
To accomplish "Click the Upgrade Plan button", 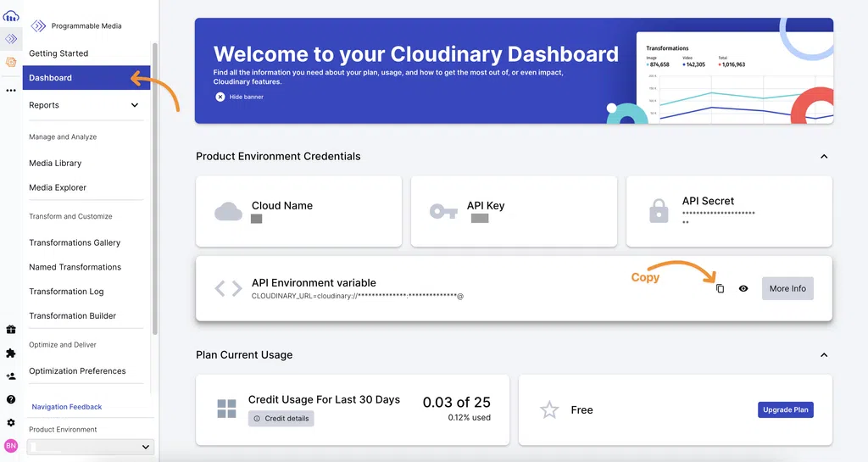I will click(x=786, y=410).
